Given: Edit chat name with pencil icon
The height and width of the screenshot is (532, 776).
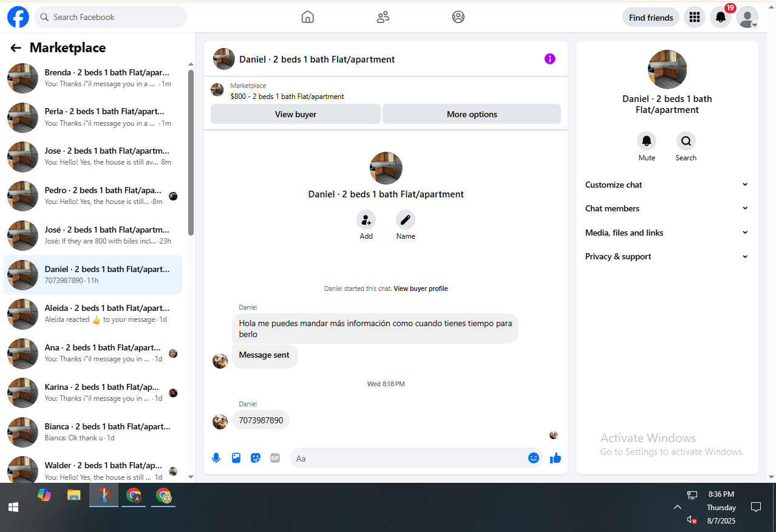Looking at the screenshot, I should point(406,220).
